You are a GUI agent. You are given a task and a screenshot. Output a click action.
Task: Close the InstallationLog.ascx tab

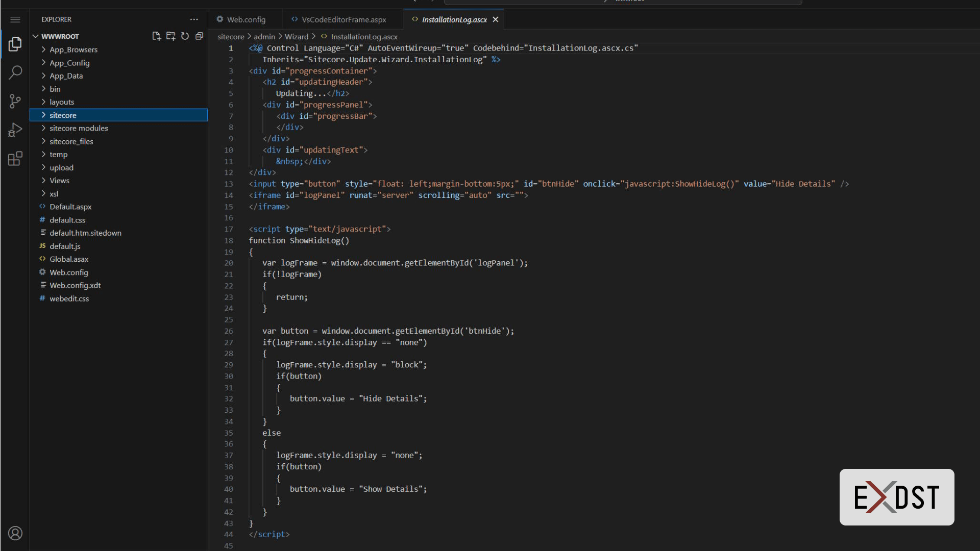[x=495, y=19]
